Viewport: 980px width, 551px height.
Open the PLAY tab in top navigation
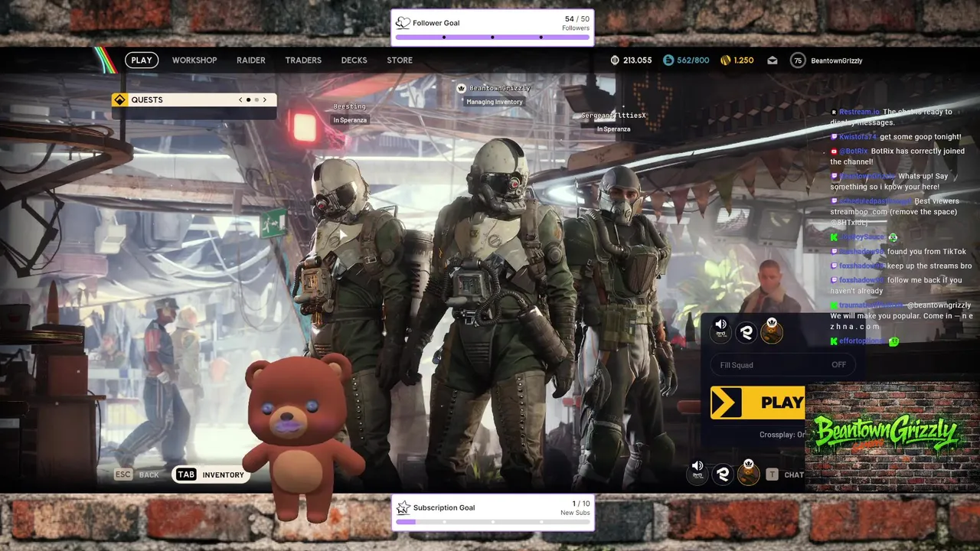click(x=142, y=60)
